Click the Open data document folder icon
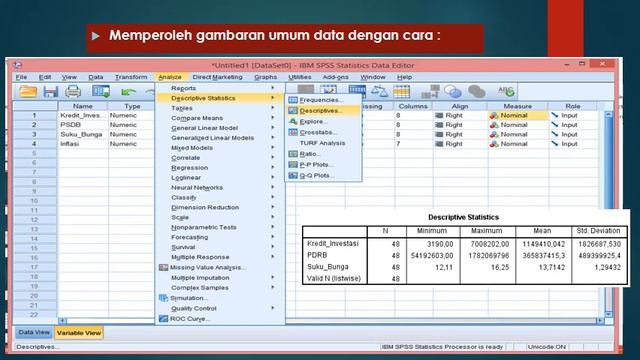This screenshot has height=360, width=640. click(28, 91)
